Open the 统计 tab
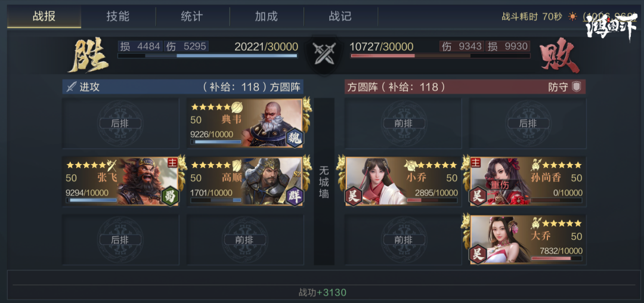The width and height of the screenshot is (644, 303). (192, 17)
